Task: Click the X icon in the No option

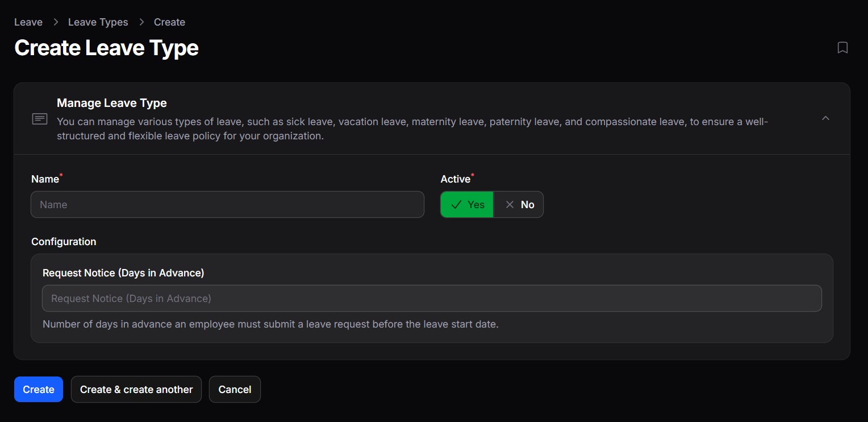Action: (x=510, y=205)
